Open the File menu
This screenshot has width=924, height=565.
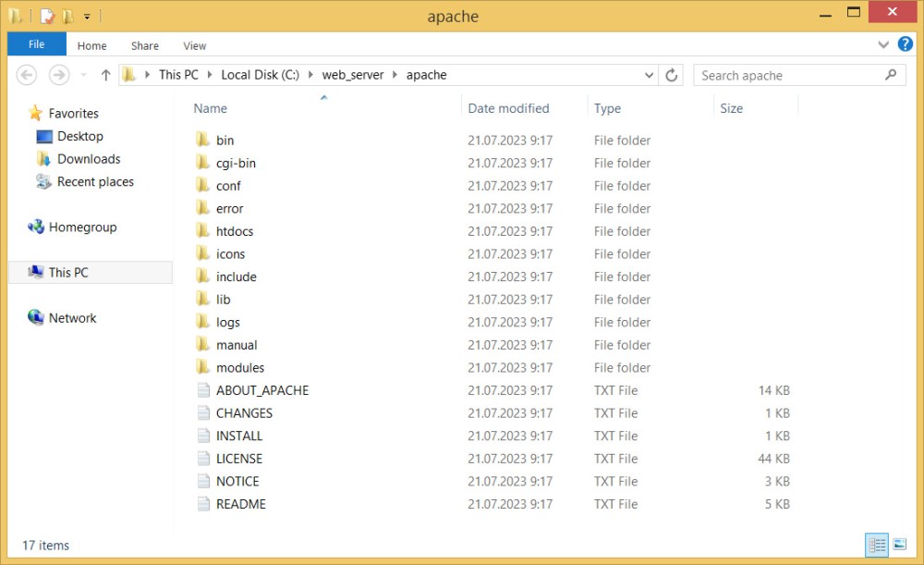click(36, 44)
